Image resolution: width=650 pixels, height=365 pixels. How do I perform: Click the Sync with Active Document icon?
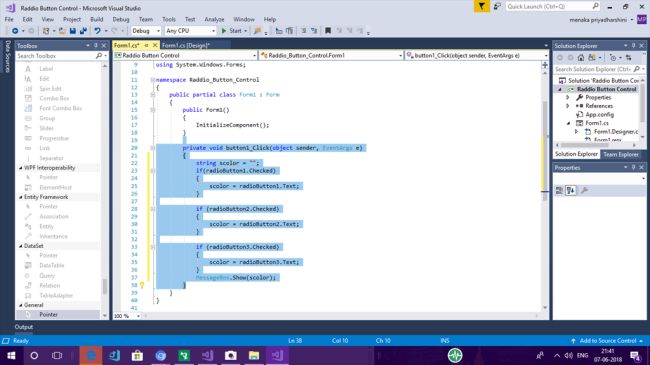[x=628, y=58]
